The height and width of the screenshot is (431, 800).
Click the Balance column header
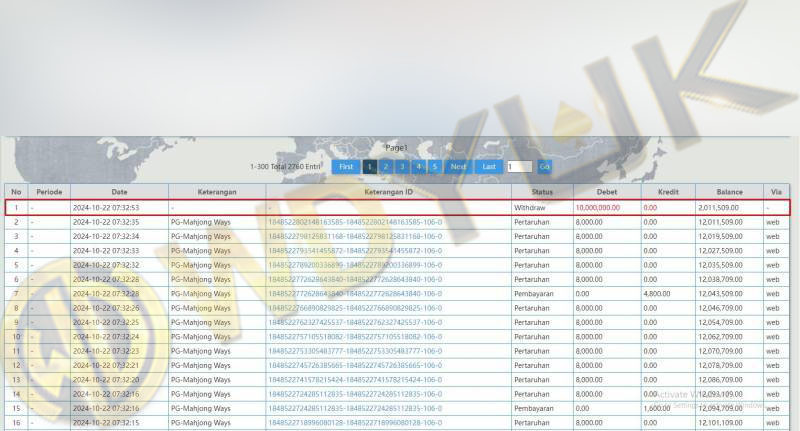click(x=730, y=192)
